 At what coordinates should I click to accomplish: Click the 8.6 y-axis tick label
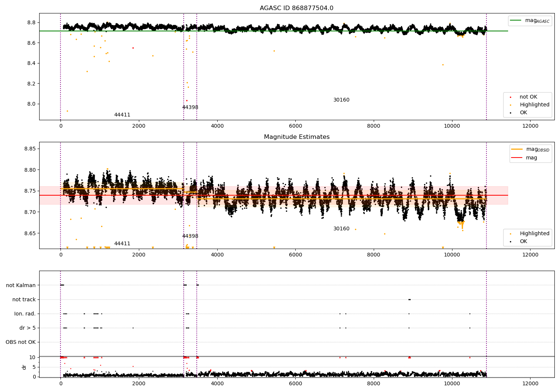click(x=31, y=43)
